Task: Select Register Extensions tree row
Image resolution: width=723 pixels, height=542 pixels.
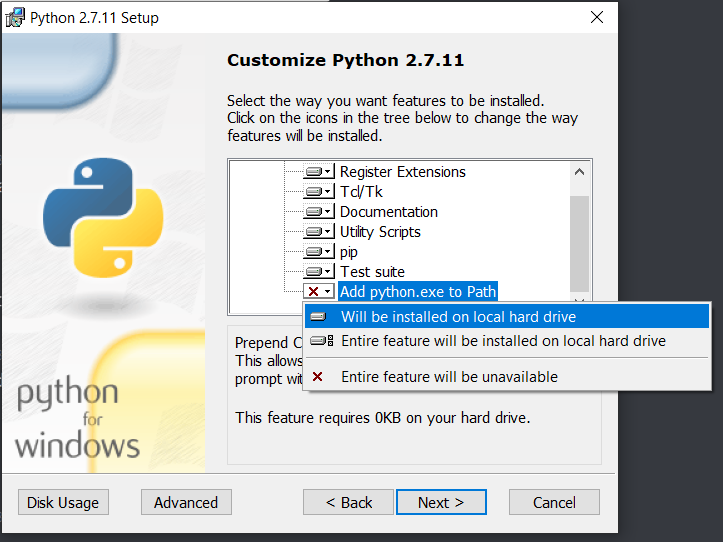Action: (x=403, y=172)
